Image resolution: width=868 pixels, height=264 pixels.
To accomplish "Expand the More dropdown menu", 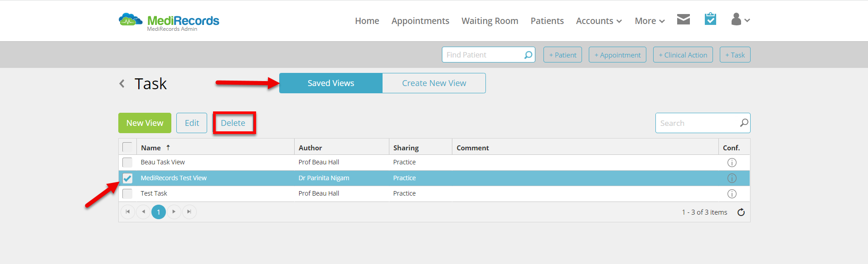I will [x=650, y=21].
